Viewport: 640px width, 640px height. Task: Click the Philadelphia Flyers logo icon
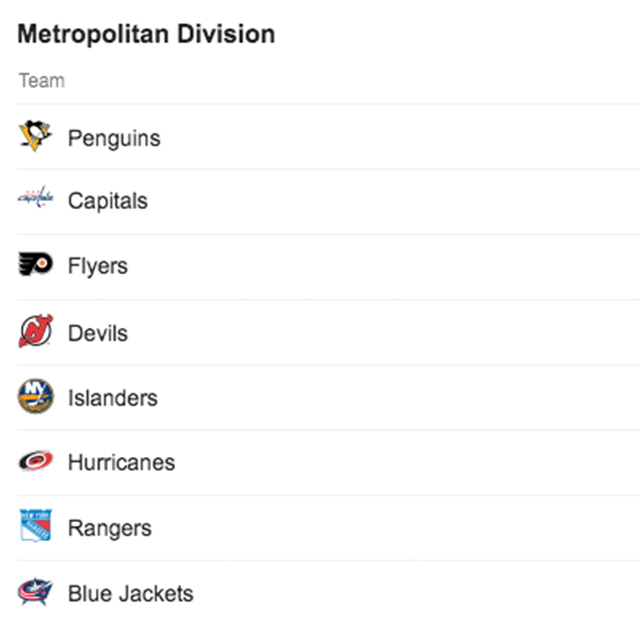click(x=35, y=265)
